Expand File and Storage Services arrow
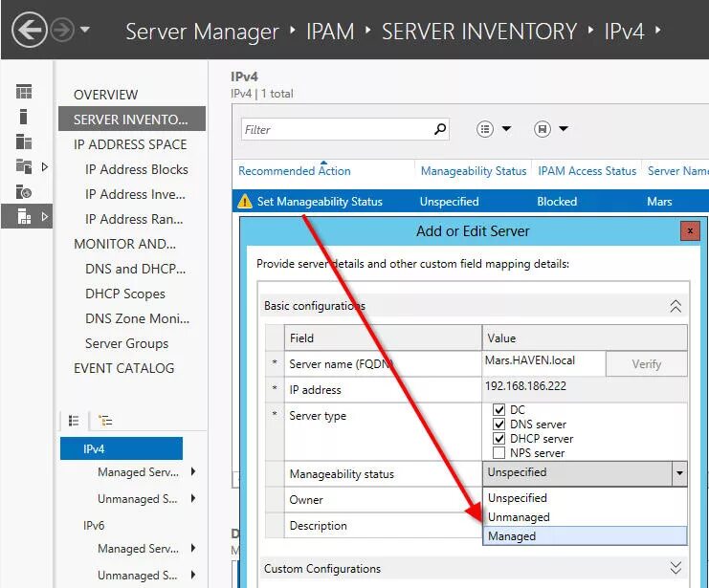 coord(44,166)
